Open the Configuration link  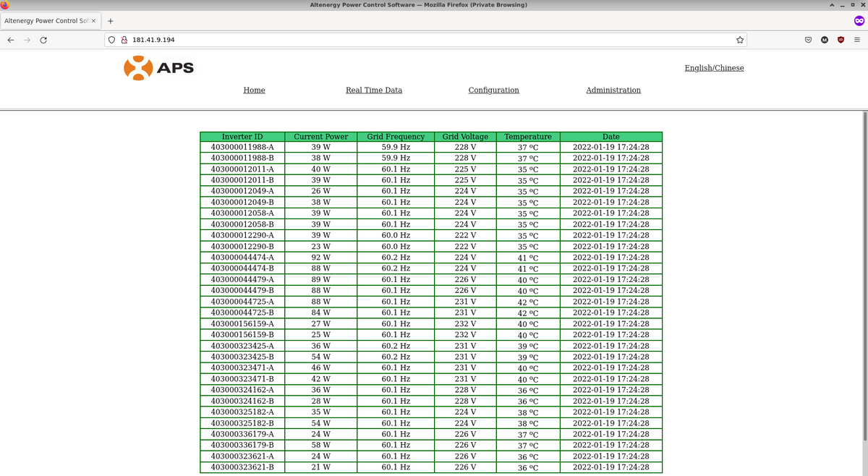click(x=493, y=90)
